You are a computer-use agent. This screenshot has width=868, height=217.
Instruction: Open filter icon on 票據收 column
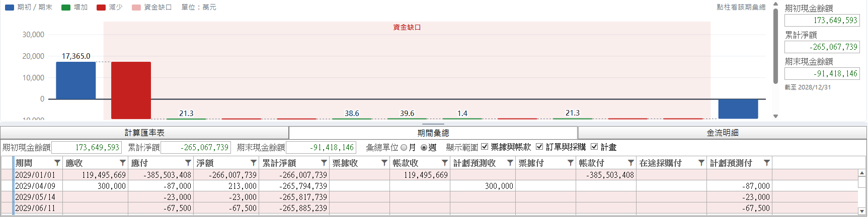(x=384, y=163)
